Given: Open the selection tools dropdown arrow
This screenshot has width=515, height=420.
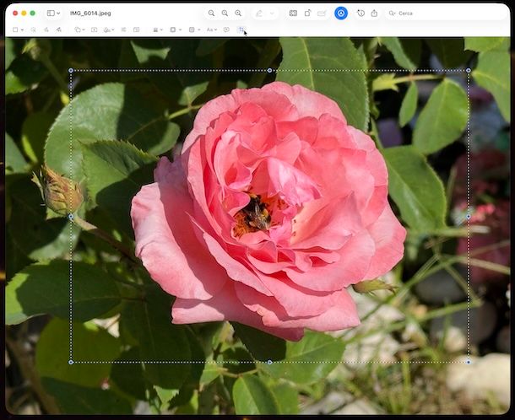Looking at the screenshot, I should (x=22, y=30).
